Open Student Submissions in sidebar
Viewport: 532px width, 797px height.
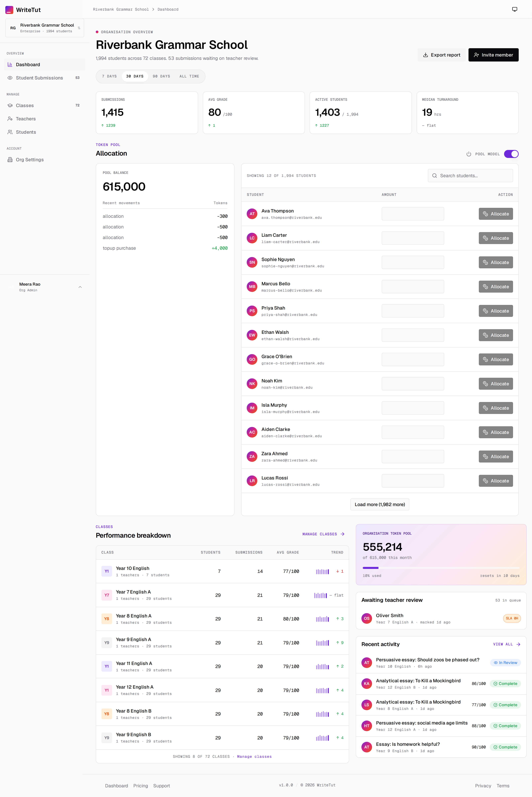[45, 78]
